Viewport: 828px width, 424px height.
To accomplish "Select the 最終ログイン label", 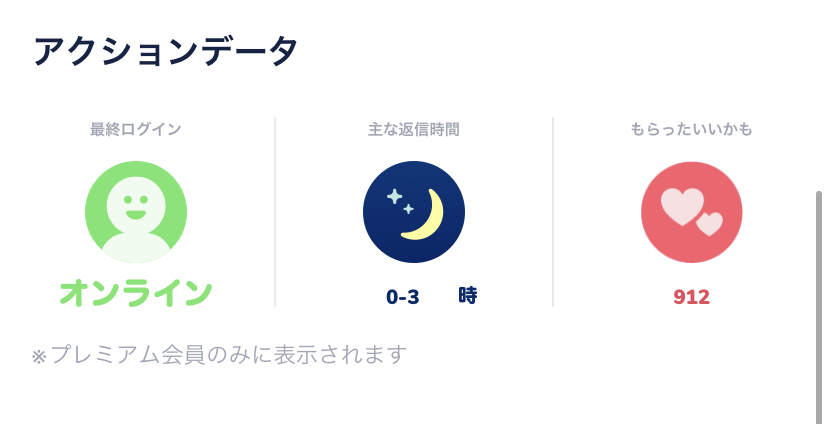I will [x=136, y=129].
